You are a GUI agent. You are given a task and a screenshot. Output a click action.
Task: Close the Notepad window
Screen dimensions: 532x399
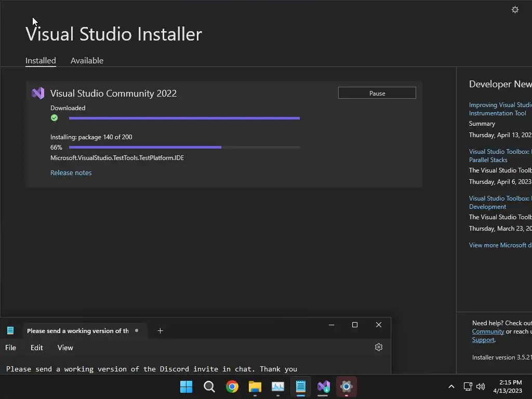(x=379, y=325)
